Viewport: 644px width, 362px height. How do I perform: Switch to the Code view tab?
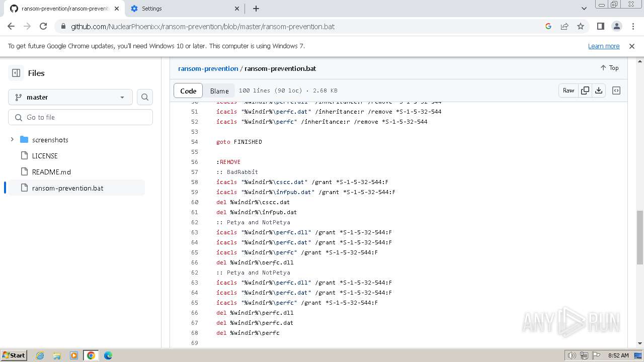click(x=188, y=90)
